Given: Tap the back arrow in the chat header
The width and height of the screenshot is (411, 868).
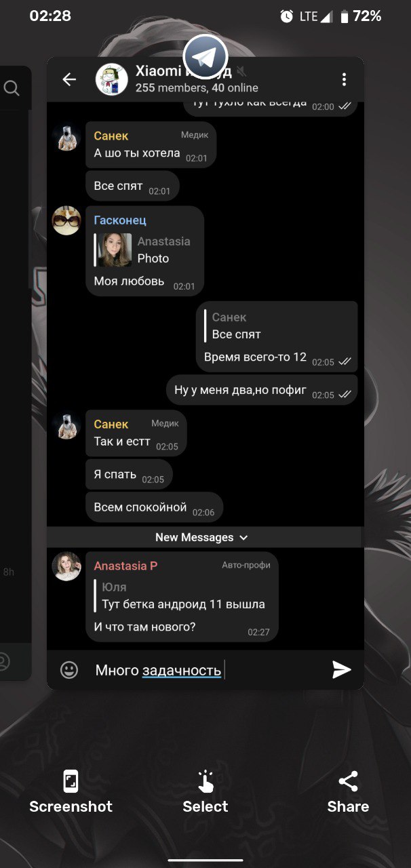Looking at the screenshot, I should (x=69, y=79).
